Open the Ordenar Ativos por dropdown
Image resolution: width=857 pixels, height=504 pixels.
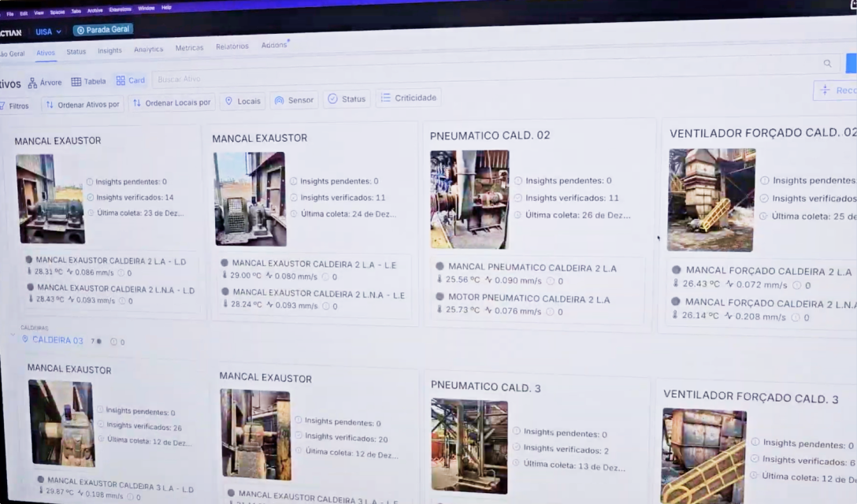point(83,104)
